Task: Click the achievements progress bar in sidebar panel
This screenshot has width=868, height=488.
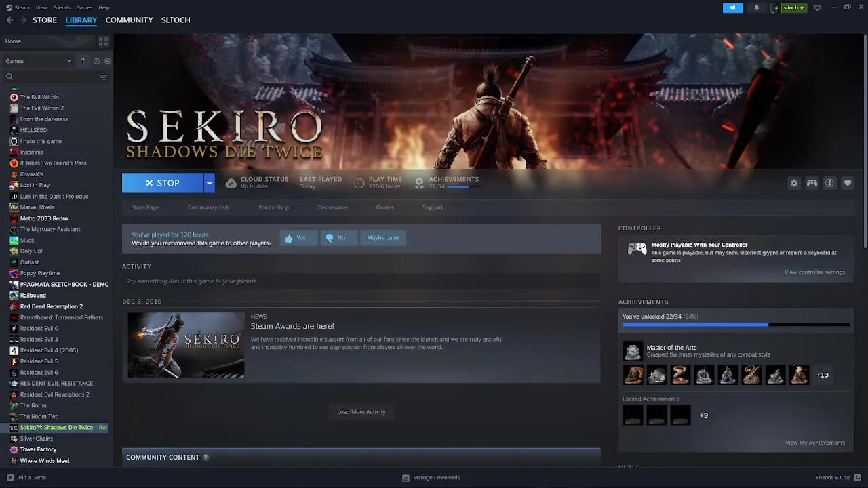Action: [x=736, y=325]
